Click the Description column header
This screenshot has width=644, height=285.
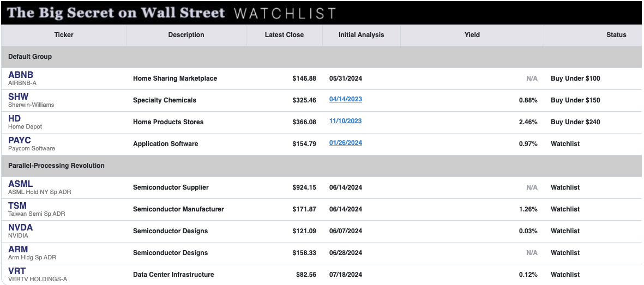point(186,35)
